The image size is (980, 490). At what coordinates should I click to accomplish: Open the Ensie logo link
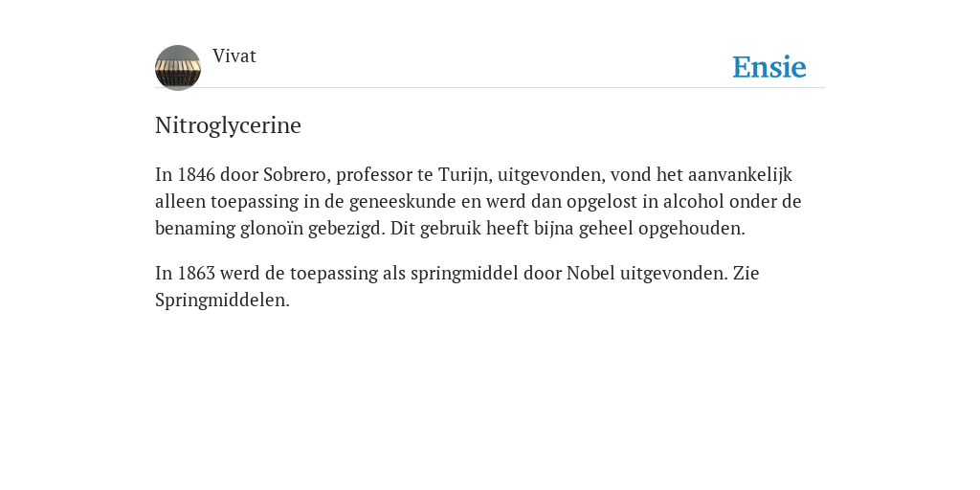769,67
